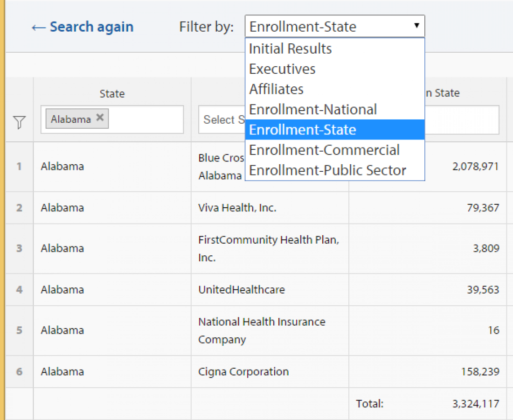Screen dimensions: 513x420
Task: Click the Search again link
Action: click(x=83, y=27)
